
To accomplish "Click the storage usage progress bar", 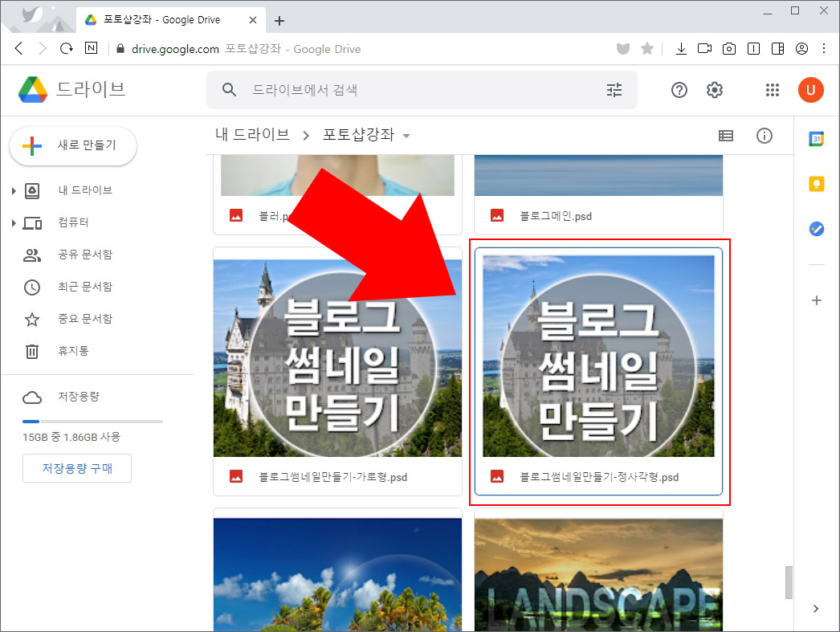I will pyautogui.click(x=92, y=422).
